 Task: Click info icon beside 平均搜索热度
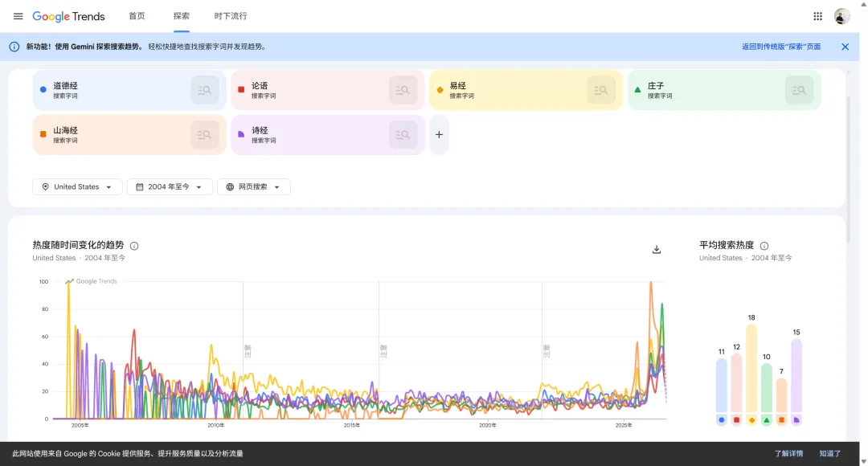[764, 246]
